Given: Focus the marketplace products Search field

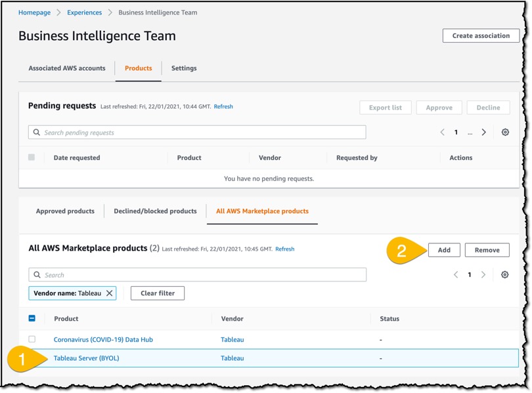Looking at the screenshot, I should pos(198,275).
